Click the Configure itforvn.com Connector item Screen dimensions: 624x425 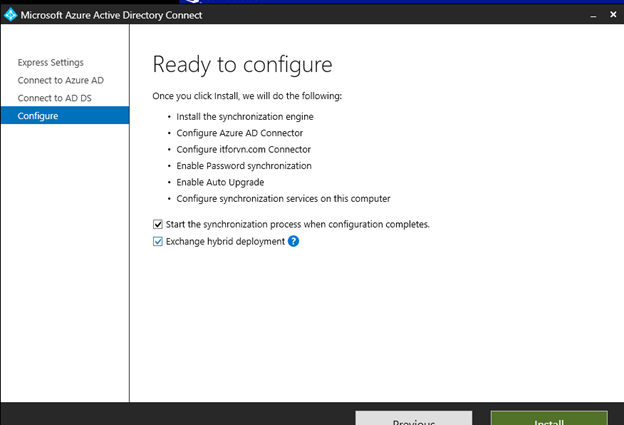point(245,149)
